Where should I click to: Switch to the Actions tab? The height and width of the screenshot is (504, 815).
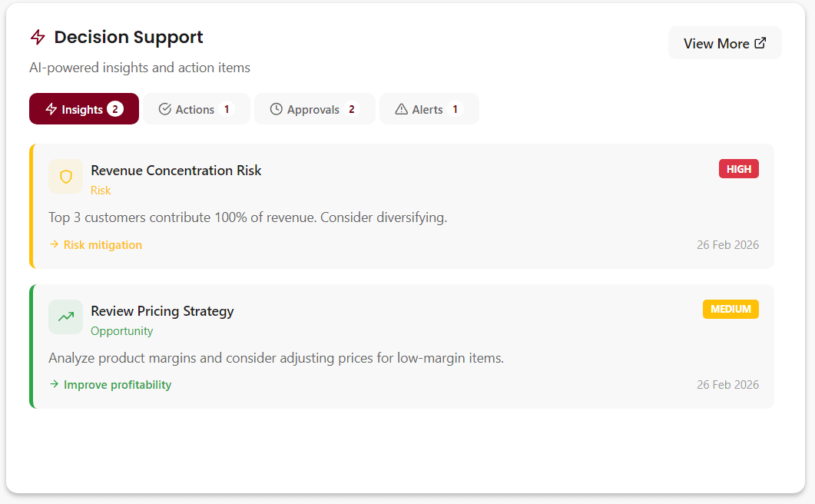point(196,109)
